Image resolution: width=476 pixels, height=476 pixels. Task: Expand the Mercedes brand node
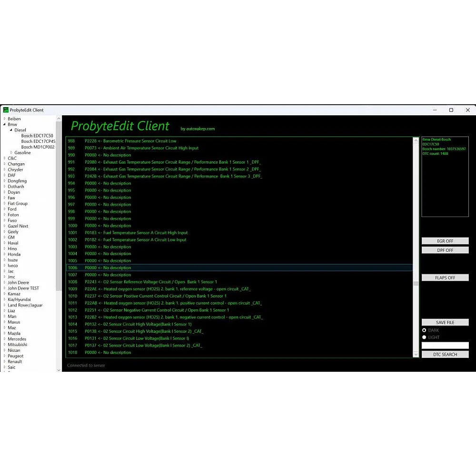point(4,339)
